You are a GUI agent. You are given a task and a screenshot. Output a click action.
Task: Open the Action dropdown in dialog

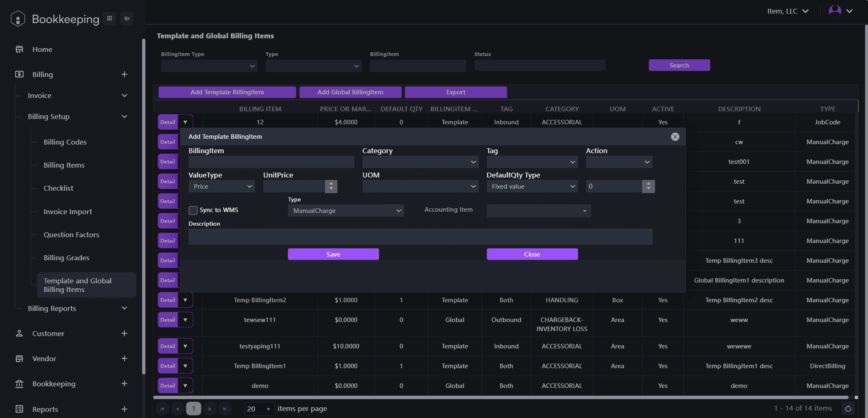[x=619, y=162]
